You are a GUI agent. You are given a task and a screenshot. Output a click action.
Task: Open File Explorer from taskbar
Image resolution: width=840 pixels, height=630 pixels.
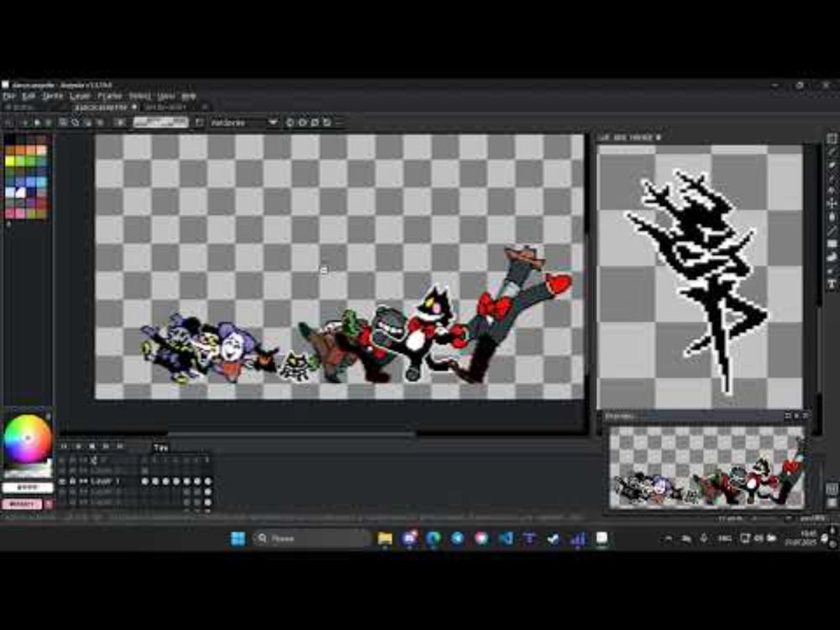385,538
